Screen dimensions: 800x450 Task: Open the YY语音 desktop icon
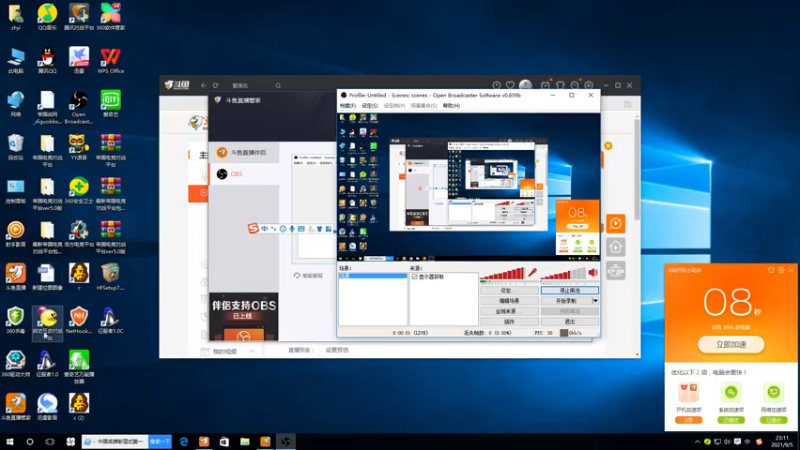click(79, 147)
